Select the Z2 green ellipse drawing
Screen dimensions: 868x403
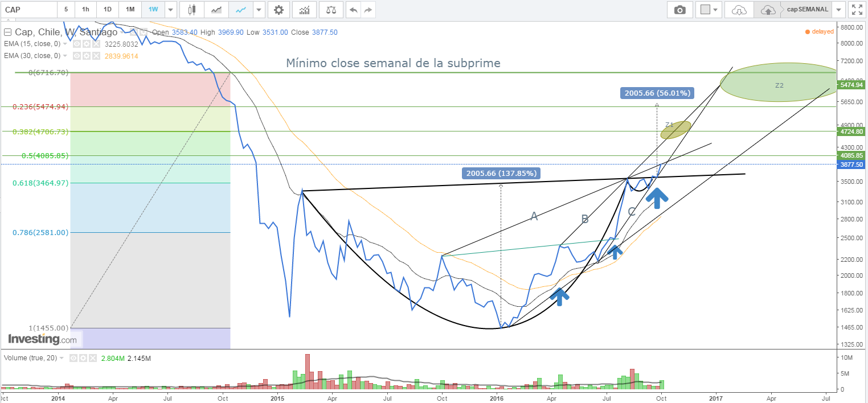point(779,83)
